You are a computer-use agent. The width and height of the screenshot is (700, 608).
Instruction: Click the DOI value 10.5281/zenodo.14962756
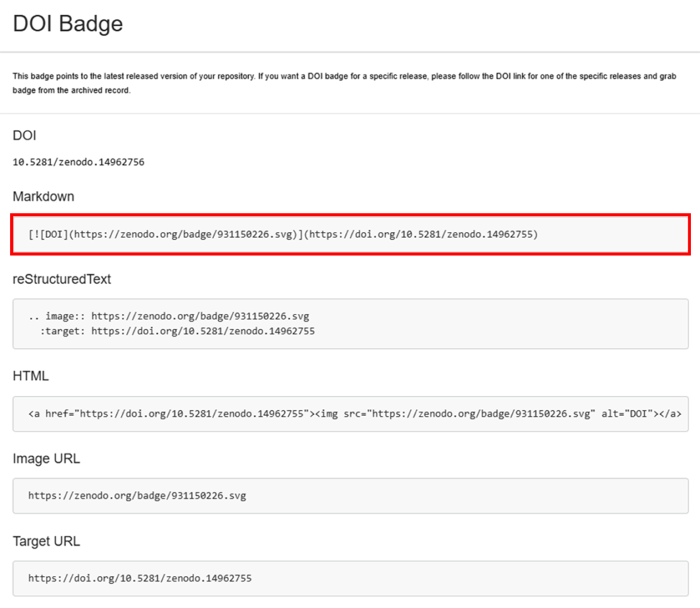79,162
